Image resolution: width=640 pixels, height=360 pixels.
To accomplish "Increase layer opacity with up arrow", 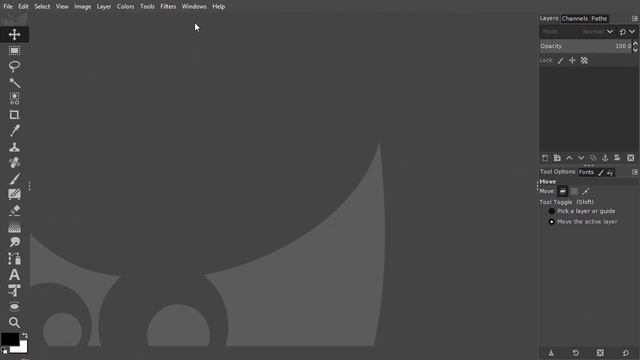I will click(635, 43).
